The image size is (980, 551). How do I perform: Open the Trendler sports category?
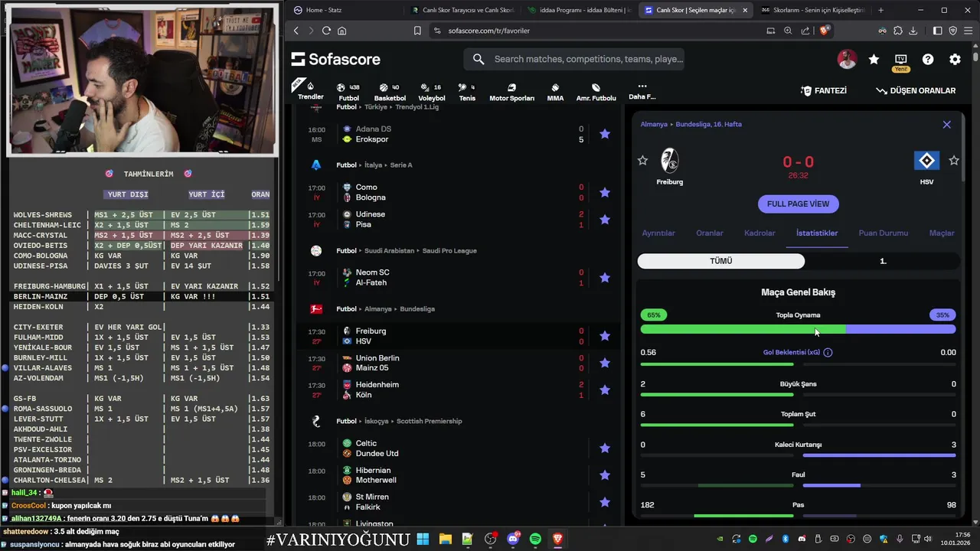click(310, 91)
